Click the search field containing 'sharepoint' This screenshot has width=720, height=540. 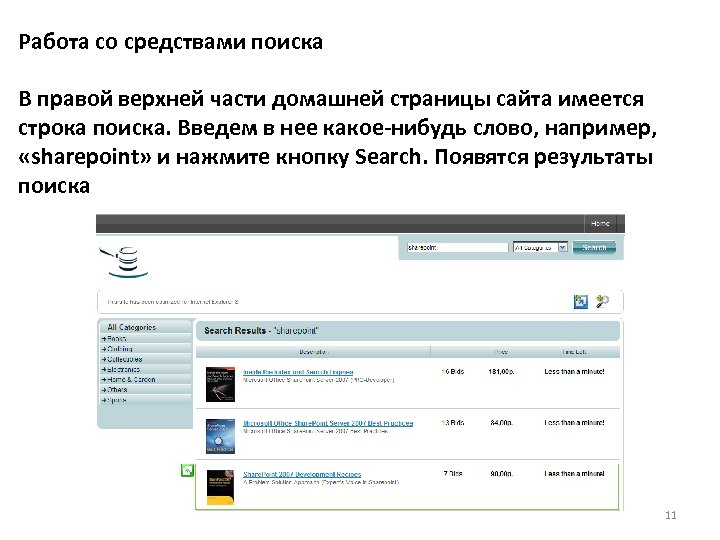tap(457, 248)
